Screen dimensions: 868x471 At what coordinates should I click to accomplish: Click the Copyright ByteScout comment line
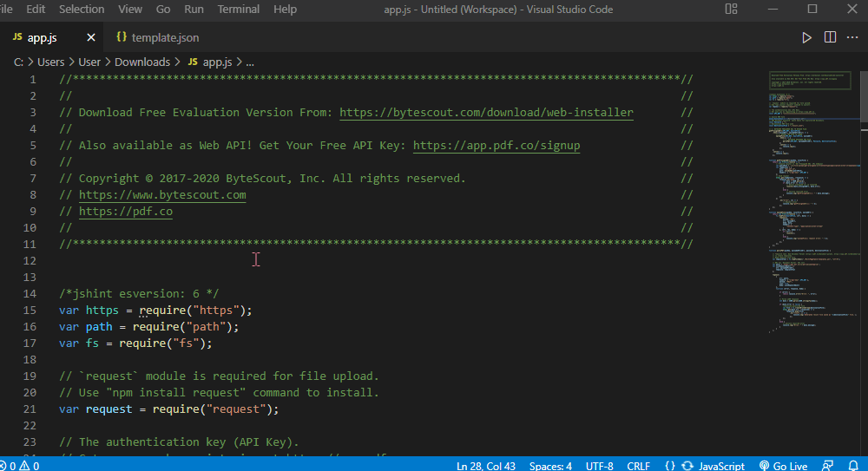[262, 178]
